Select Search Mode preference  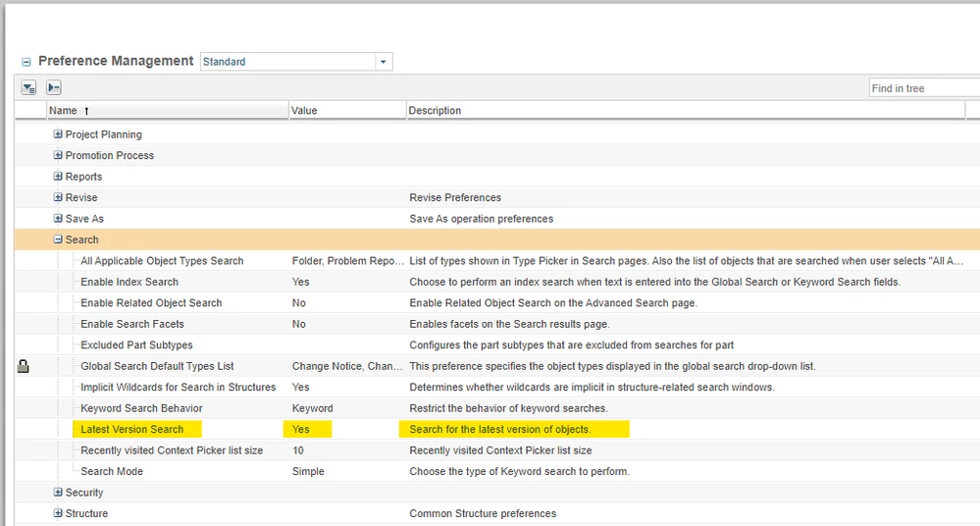pyautogui.click(x=112, y=472)
